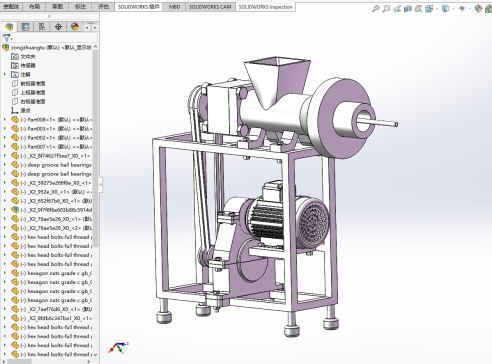Expand the Part003<1> tree node
Image resolution: width=492 pixels, height=364 pixels.
coord(5,128)
